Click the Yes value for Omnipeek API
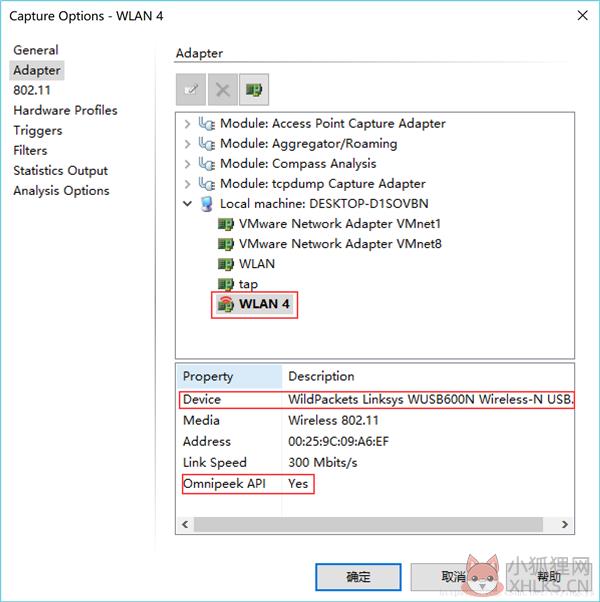The width and height of the screenshot is (600, 602). (298, 484)
